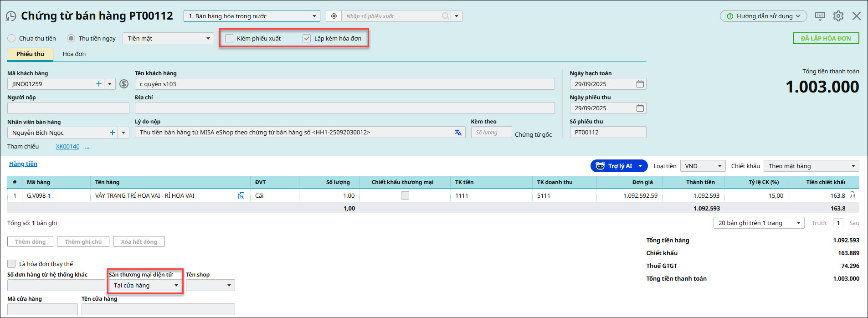Viewport: 868px width, 318px height.
Task: Click the translate icon in Lý do nộp
Action: (458, 133)
